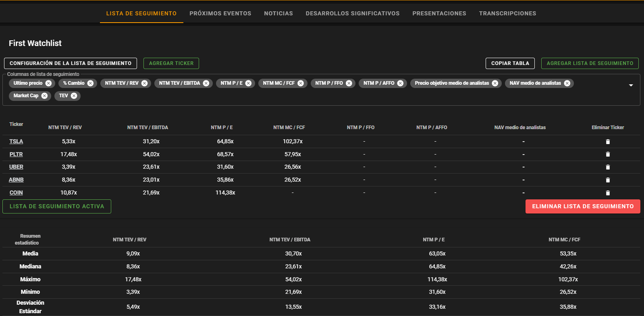Open the Presentaciones tab

[x=439, y=13]
